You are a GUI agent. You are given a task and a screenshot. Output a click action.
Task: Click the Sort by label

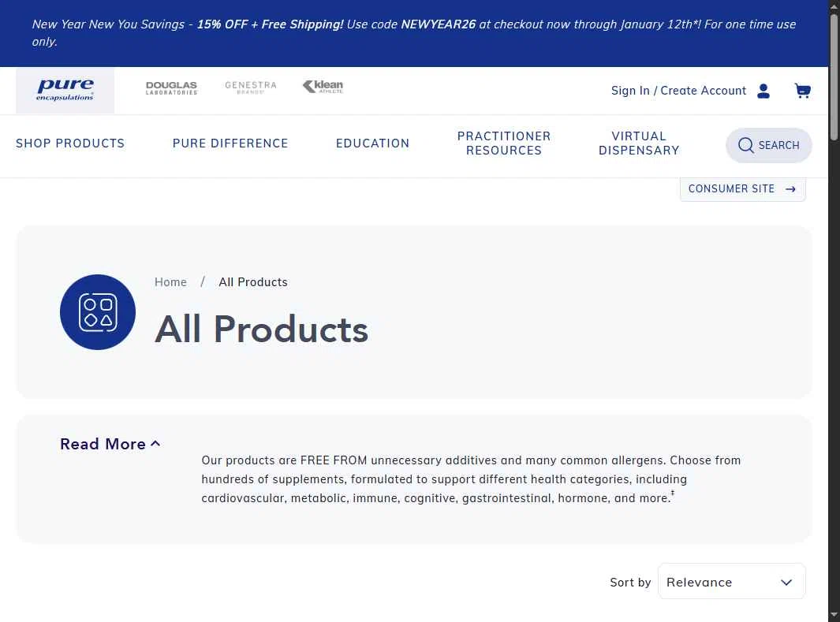[x=630, y=583]
